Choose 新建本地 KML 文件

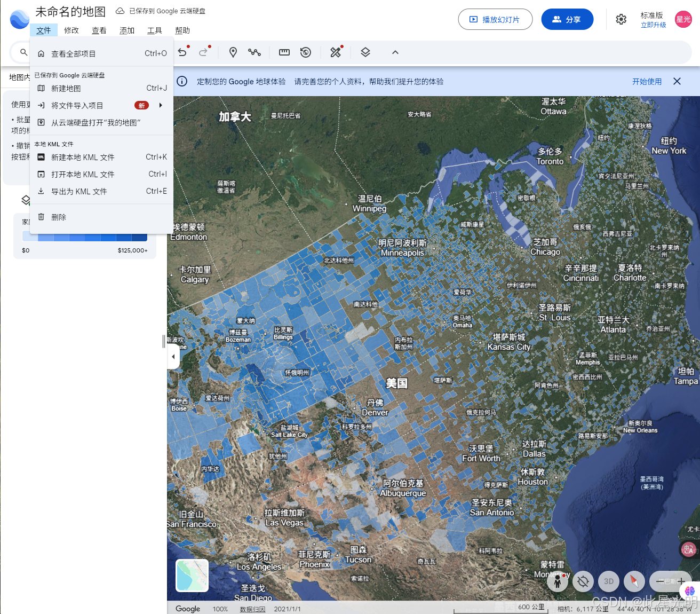[x=102, y=157]
